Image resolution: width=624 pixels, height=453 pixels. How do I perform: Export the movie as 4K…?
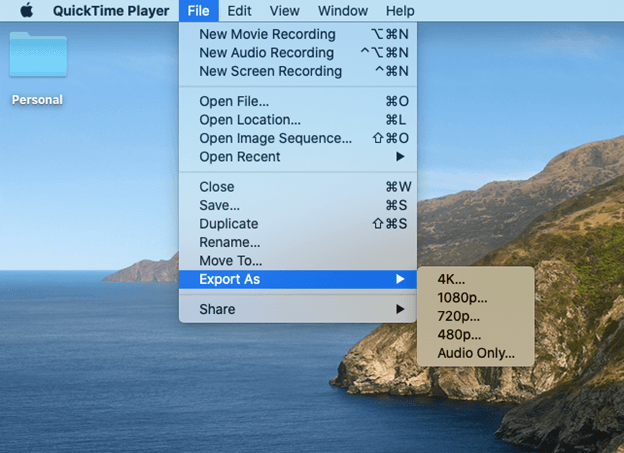[x=476, y=279]
